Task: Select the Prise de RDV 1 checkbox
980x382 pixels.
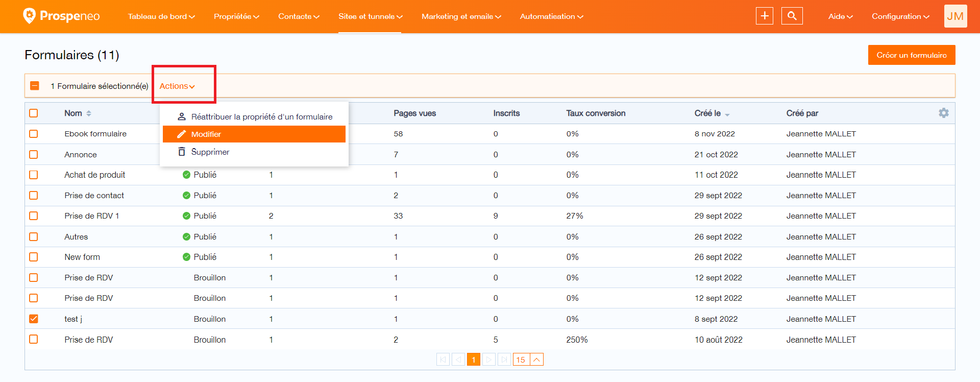Action: (34, 216)
